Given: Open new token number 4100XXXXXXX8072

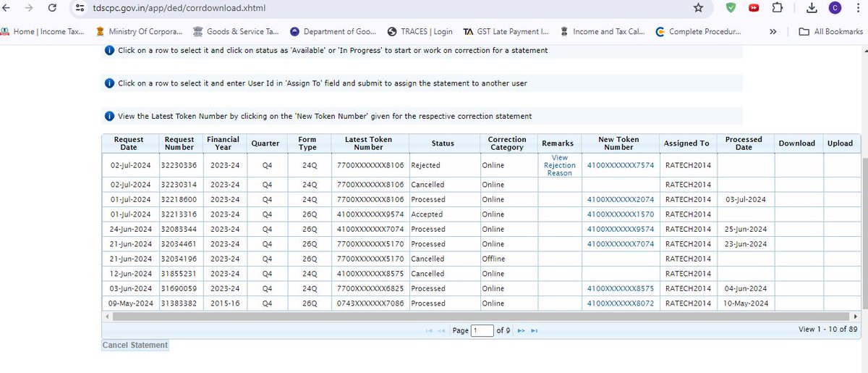Looking at the screenshot, I should click(x=620, y=303).
